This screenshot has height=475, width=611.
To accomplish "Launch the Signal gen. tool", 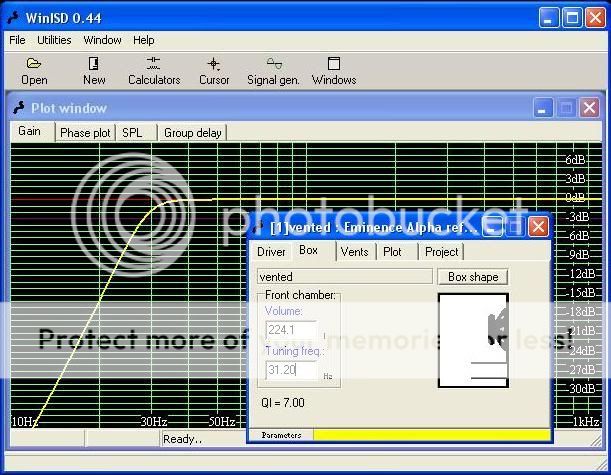I will pyautogui.click(x=273, y=70).
